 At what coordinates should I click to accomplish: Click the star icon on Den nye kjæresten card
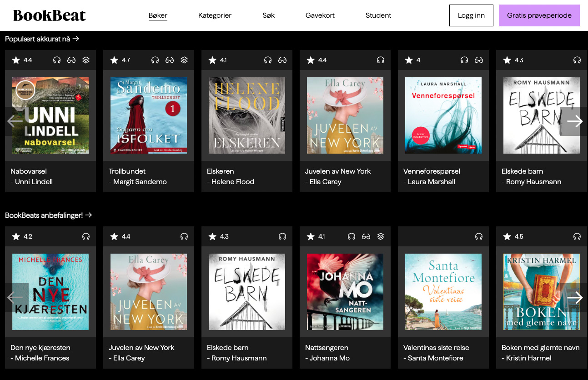(x=16, y=236)
